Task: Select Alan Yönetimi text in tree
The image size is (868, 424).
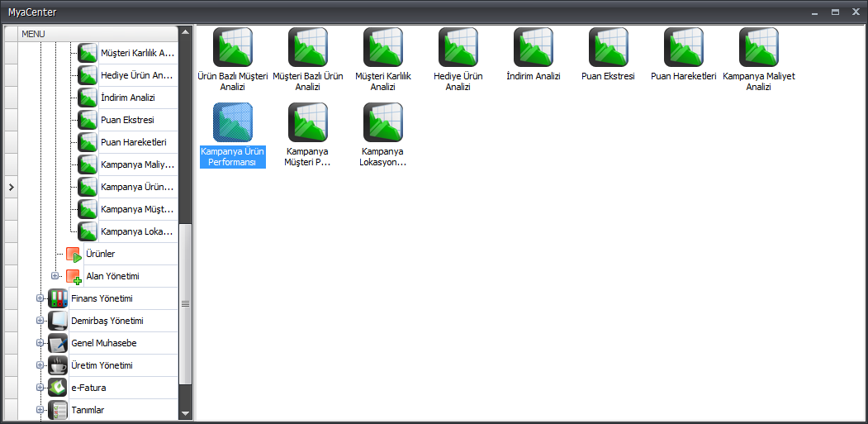Action: pos(113,276)
